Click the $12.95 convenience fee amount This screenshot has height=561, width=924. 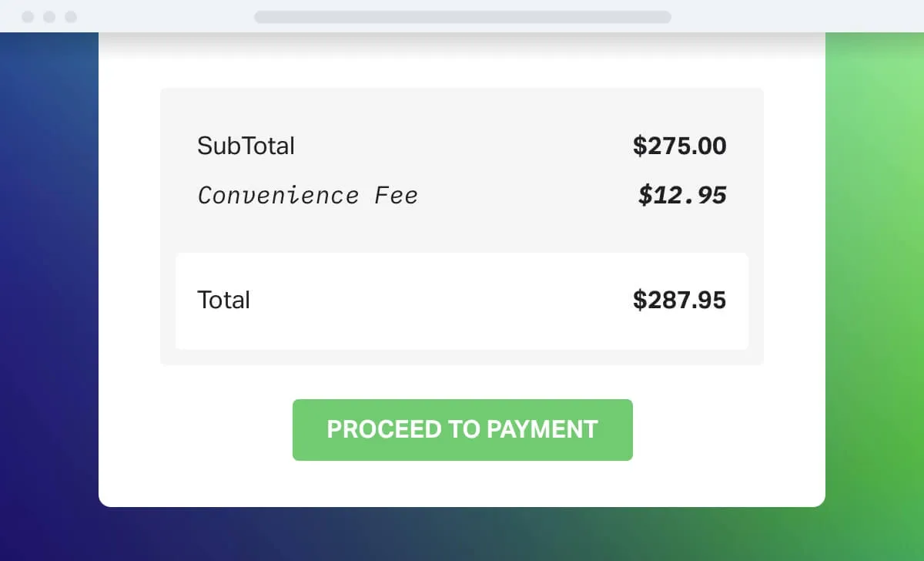(x=682, y=195)
